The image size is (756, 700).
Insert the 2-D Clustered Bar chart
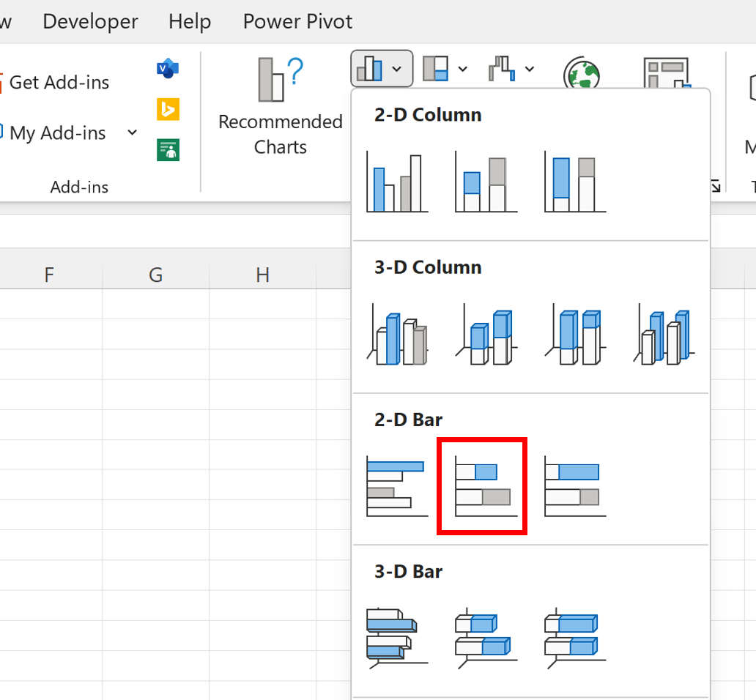(x=397, y=487)
